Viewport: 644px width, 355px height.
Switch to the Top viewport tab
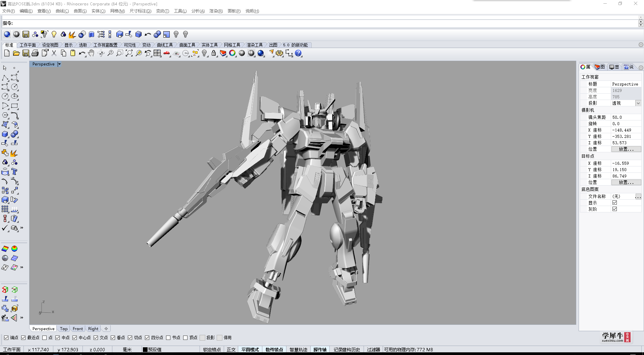pos(64,329)
